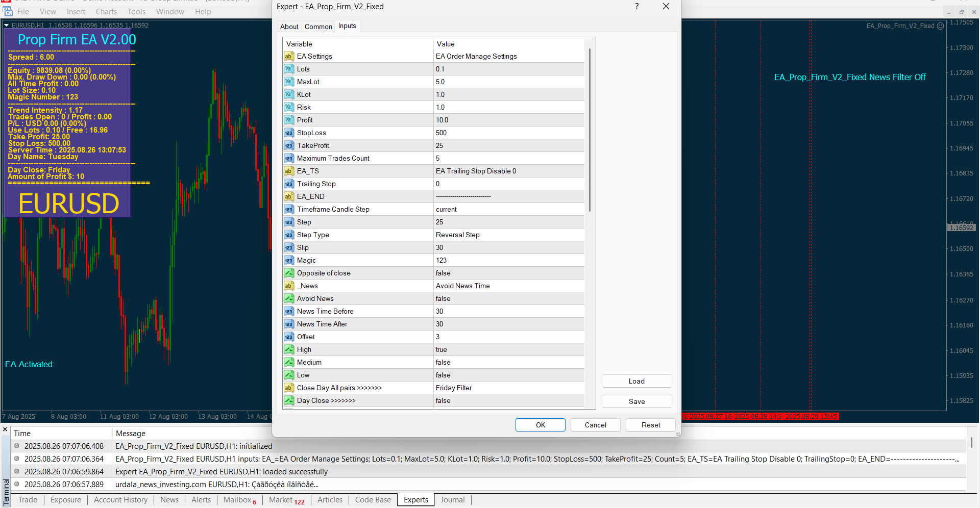Edit the TakeProfit value field
Image resolution: width=980 pixels, height=508 pixels.
508,145
